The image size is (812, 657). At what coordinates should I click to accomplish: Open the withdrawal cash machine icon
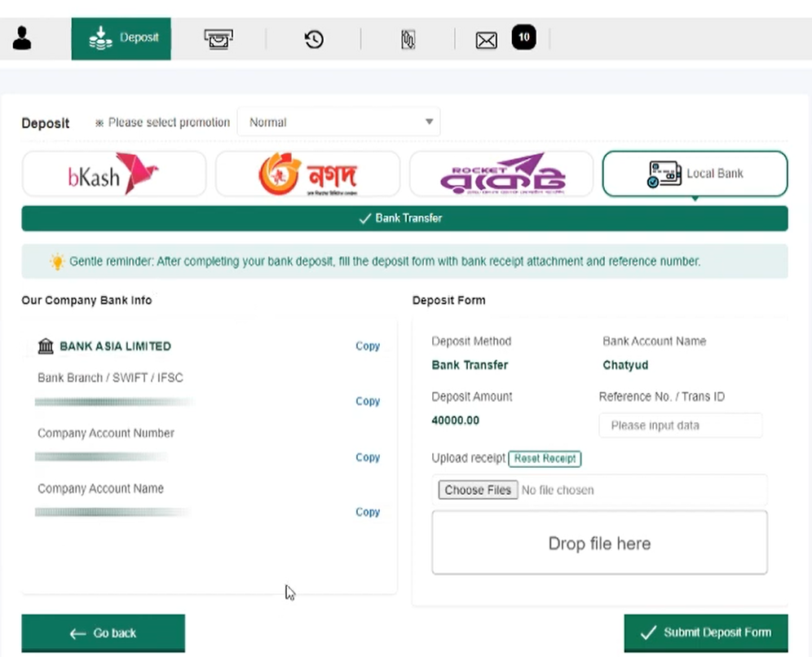tap(218, 39)
